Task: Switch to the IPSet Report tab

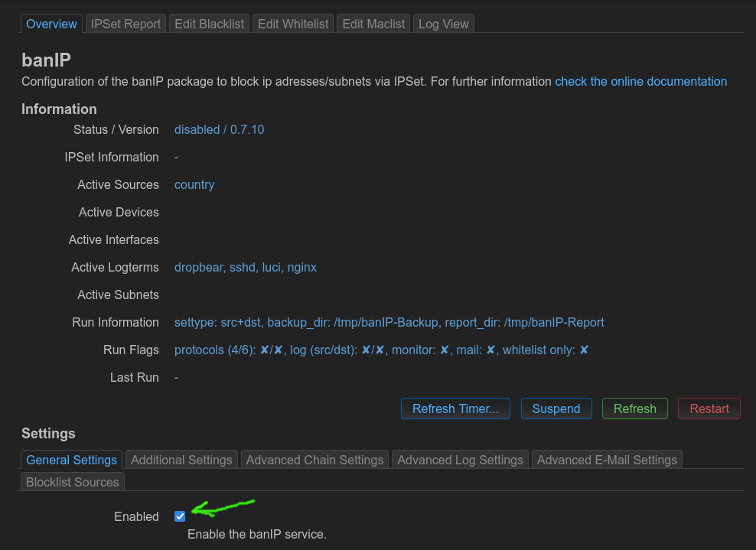Action: click(125, 23)
